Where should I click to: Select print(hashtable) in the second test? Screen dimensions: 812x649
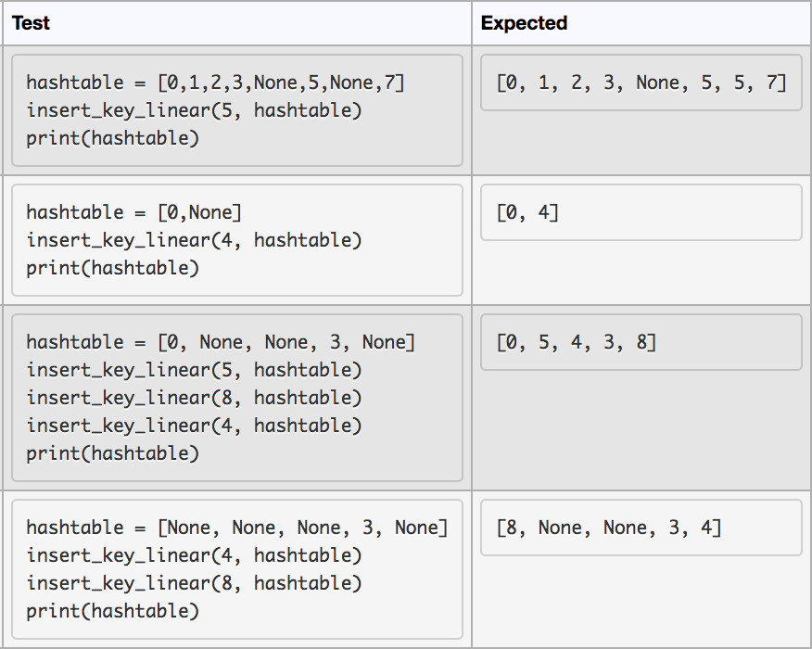click(x=113, y=268)
